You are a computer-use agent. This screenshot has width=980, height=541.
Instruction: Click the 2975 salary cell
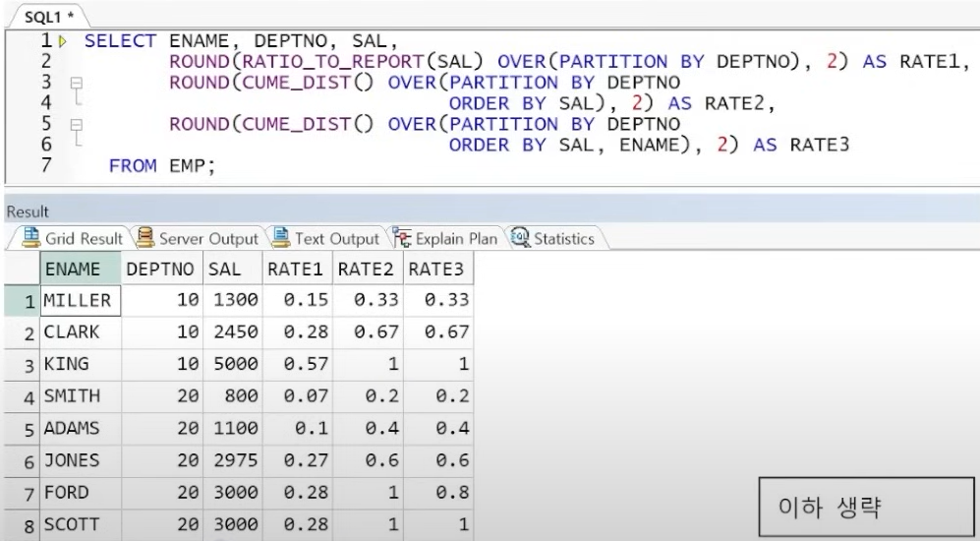pos(233,461)
